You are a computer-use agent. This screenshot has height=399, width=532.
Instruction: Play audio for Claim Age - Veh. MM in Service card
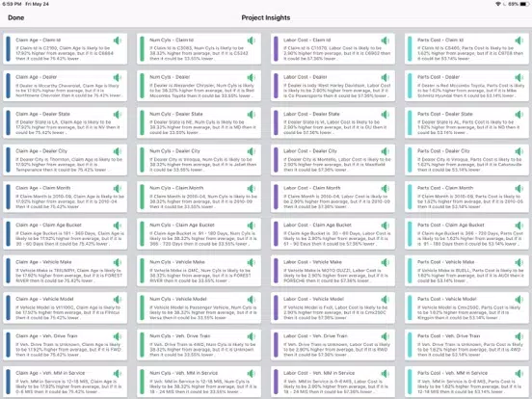[x=118, y=374]
